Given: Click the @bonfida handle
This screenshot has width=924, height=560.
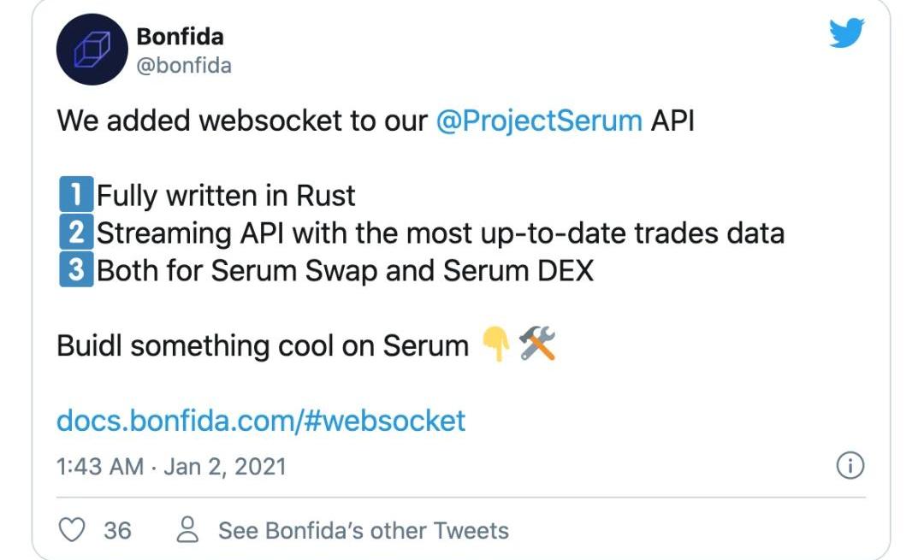Looking at the screenshot, I should click(183, 65).
